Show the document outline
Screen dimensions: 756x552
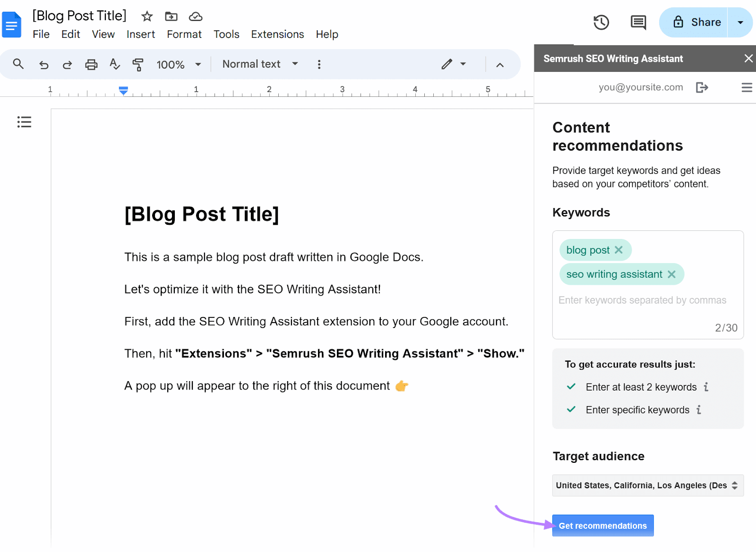coord(24,122)
